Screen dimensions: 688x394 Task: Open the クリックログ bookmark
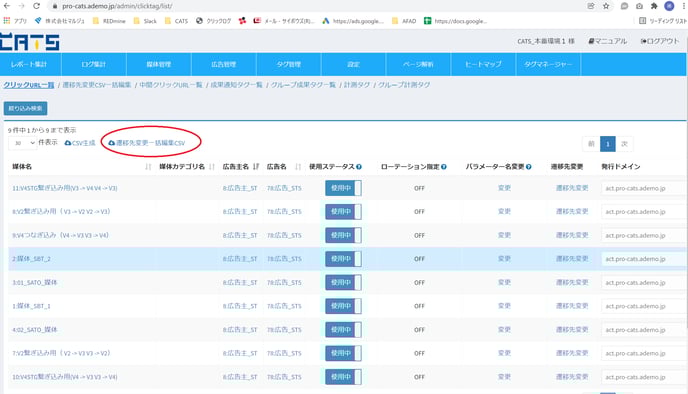pyautogui.click(x=214, y=21)
